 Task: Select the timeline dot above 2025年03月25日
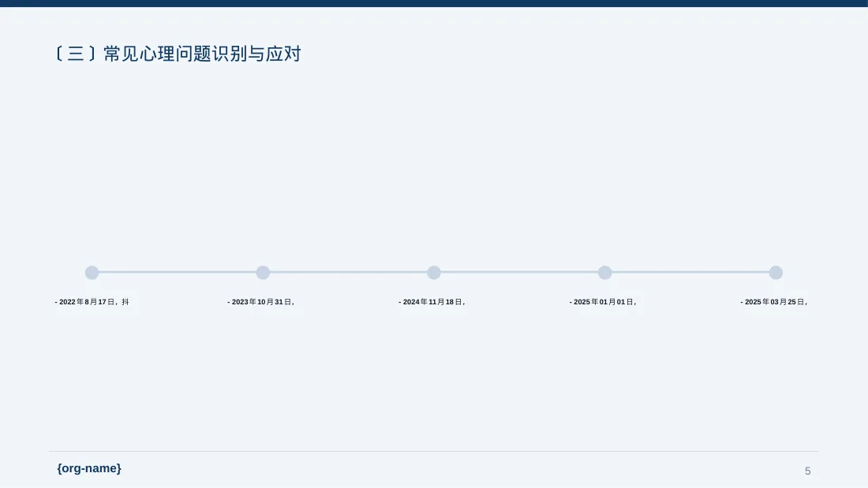776,272
